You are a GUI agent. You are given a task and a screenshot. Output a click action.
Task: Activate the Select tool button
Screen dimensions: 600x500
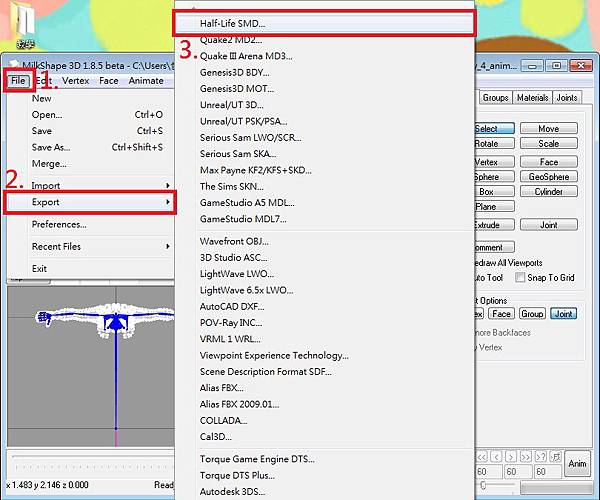click(494, 129)
